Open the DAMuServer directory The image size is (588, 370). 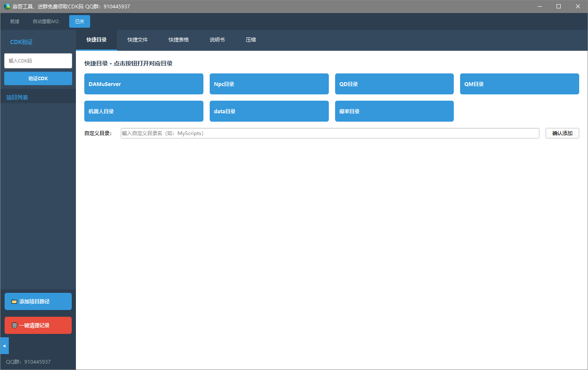coord(144,84)
